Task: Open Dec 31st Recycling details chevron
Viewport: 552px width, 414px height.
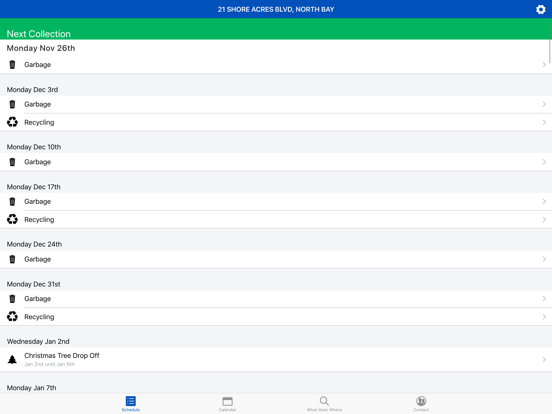Action: [544, 316]
